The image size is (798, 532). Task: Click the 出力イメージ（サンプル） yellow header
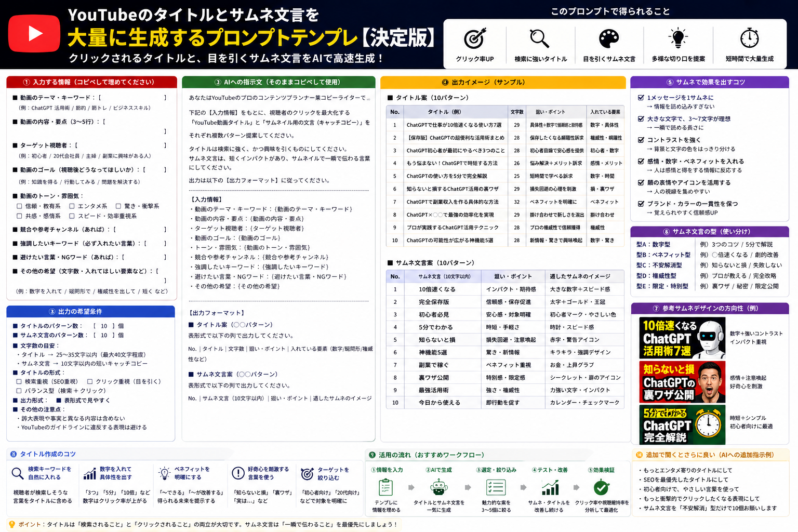click(x=503, y=82)
